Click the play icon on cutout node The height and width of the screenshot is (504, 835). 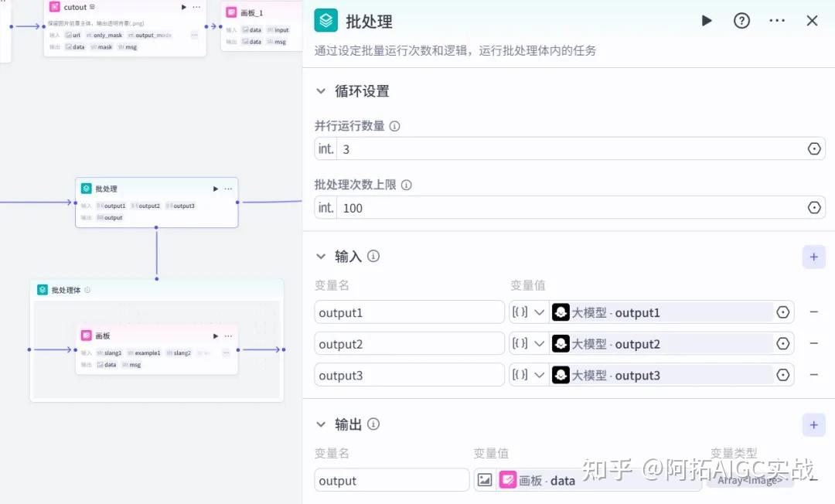[x=184, y=7]
